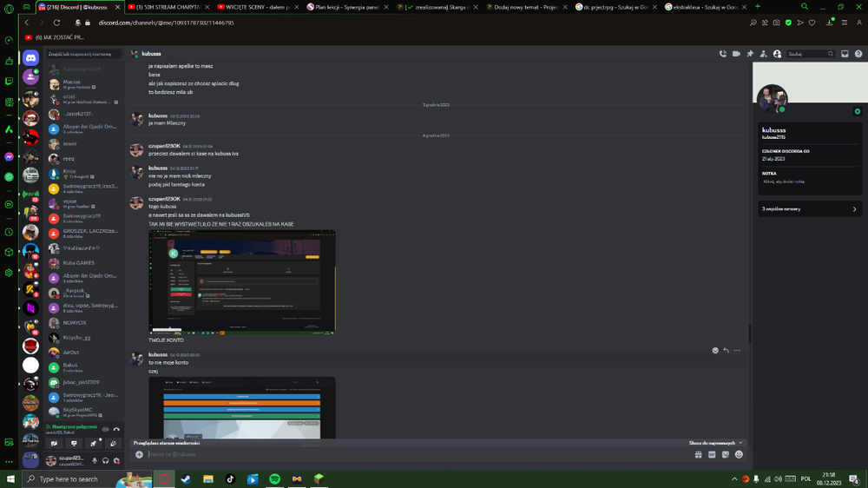Open the profile badge under the banner
The height and width of the screenshot is (488, 868).
[858, 111]
